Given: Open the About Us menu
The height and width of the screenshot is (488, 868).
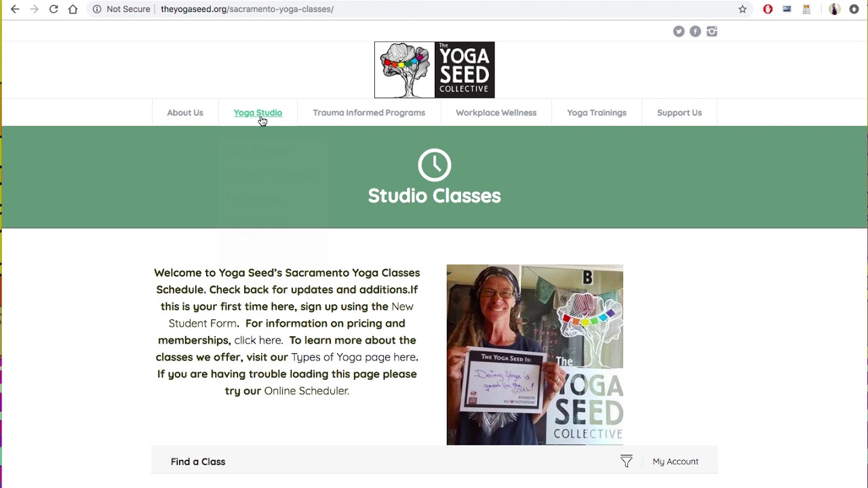Looking at the screenshot, I should (x=185, y=113).
